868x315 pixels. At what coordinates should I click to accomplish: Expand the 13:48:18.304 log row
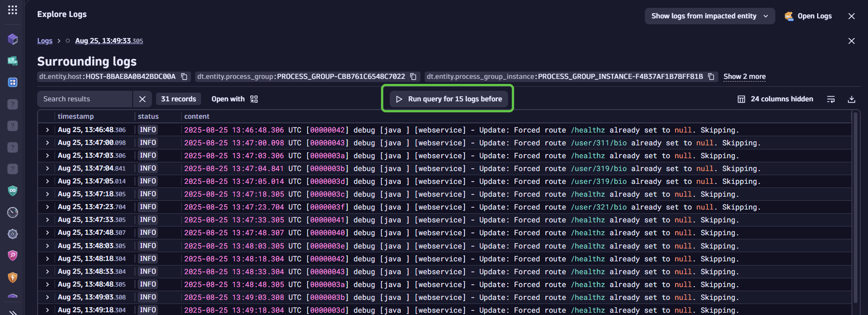coord(47,259)
